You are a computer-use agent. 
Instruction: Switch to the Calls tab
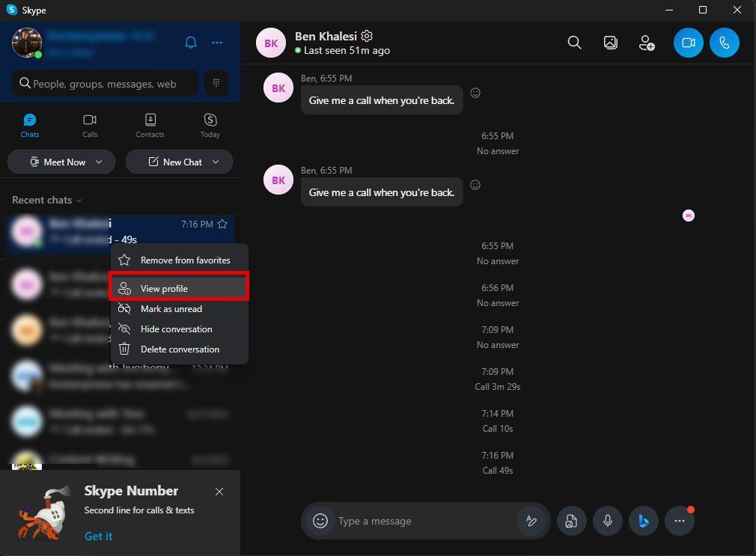tap(90, 126)
